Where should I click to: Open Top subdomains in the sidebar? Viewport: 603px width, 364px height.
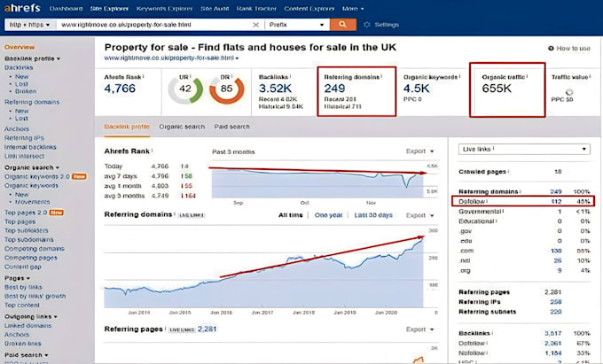[29, 240]
